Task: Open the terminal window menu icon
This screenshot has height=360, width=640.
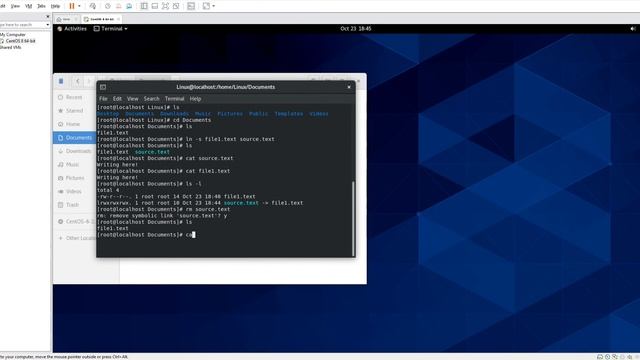Action: 103,87
